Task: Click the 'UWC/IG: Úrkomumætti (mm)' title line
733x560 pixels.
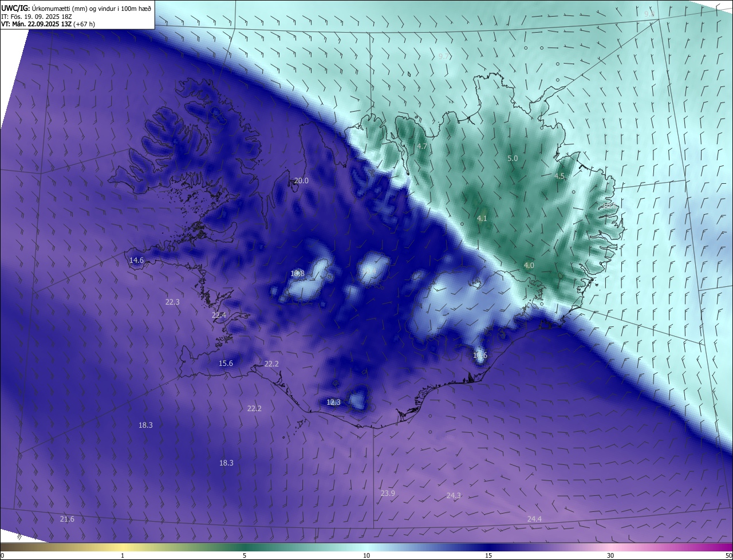Action: tap(76, 7)
